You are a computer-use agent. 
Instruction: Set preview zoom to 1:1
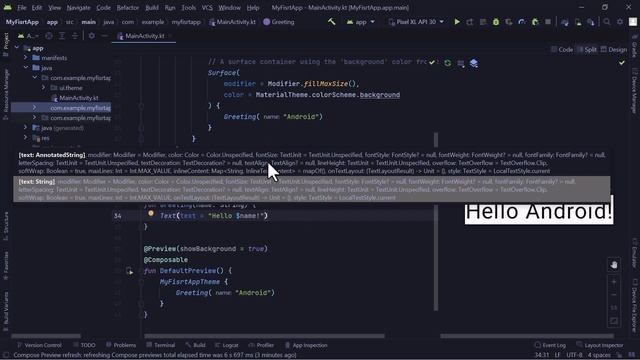pyautogui.click(x=614, y=307)
